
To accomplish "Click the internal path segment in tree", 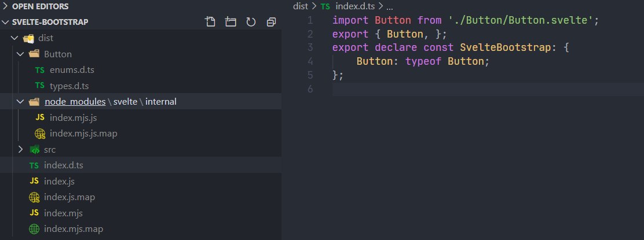I will click(160, 102).
